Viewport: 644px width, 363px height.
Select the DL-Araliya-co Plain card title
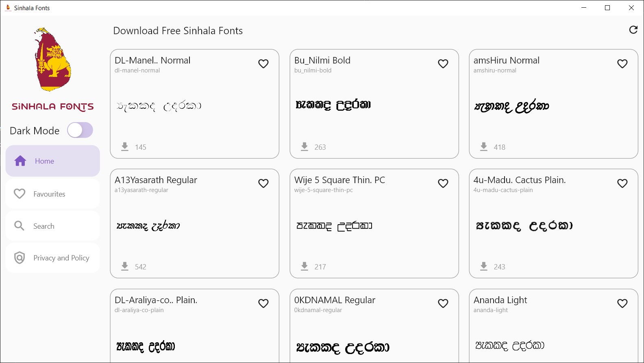click(156, 300)
